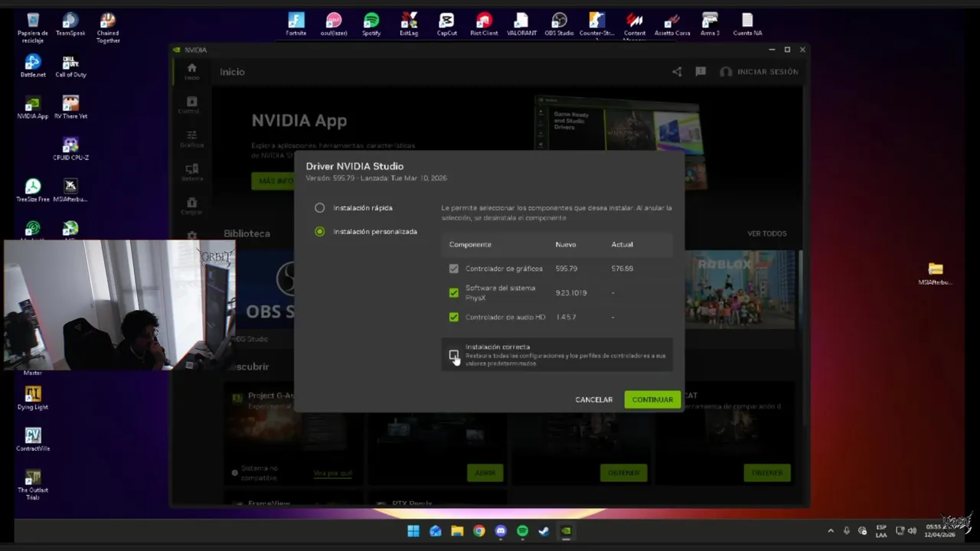This screenshot has width=980, height=551.
Task: Select the Papelera de reciclaje icon
Action: [x=33, y=28]
